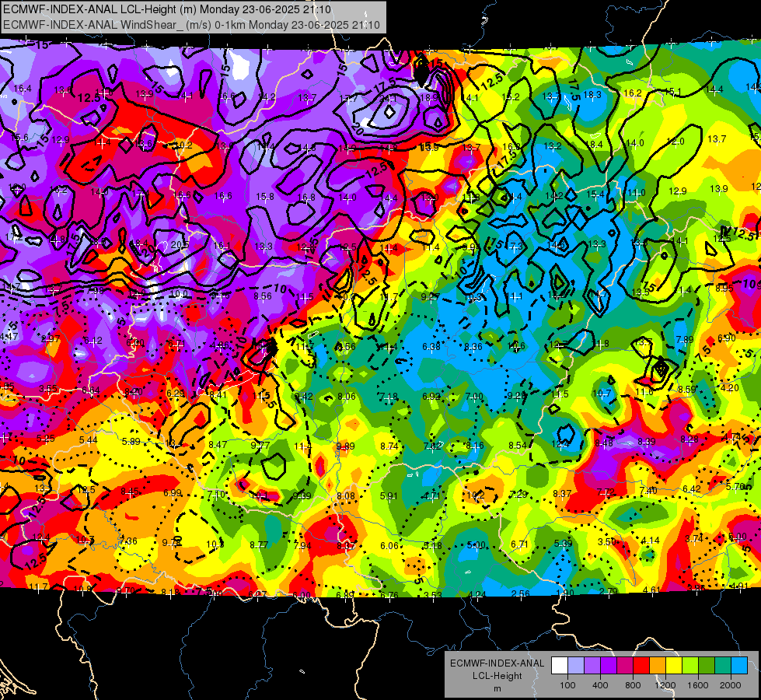This screenshot has width=761, height=700.
Task: Click the wind shear value 9.89
Action: (346, 446)
